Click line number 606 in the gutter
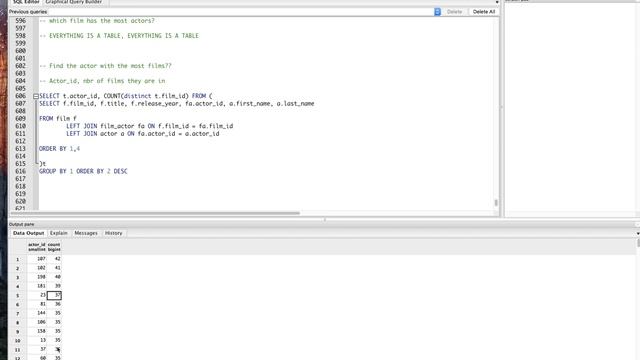Image resolution: width=640 pixels, height=360 pixels. click(x=20, y=96)
